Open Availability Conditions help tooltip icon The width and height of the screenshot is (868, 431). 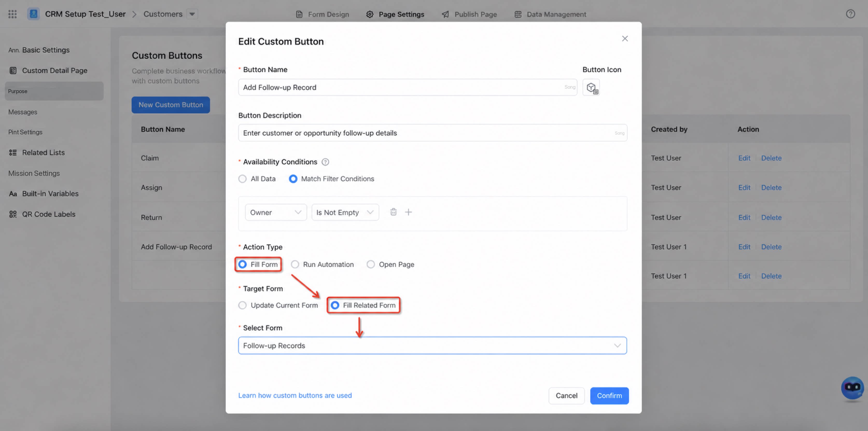click(325, 162)
